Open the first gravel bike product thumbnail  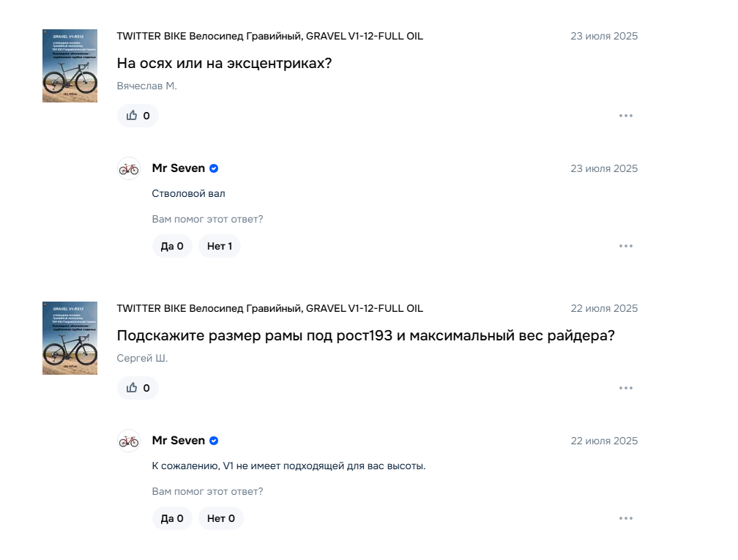(70, 66)
